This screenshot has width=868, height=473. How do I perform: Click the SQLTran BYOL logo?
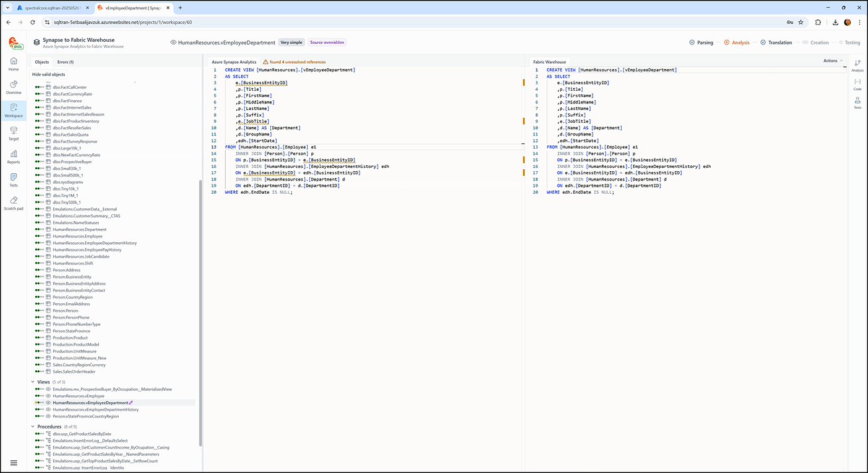pyautogui.click(x=15, y=44)
